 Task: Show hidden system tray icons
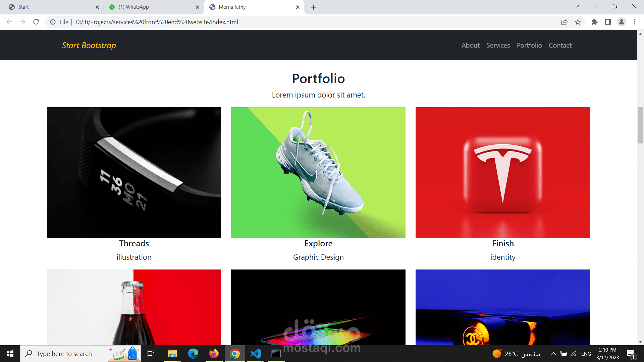click(553, 354)
